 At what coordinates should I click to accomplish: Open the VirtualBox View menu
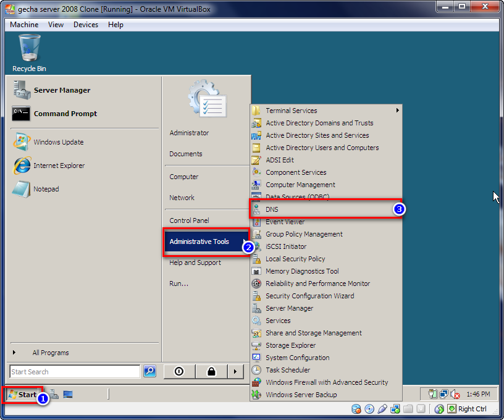pyautogui.click(x=56, y=25)
